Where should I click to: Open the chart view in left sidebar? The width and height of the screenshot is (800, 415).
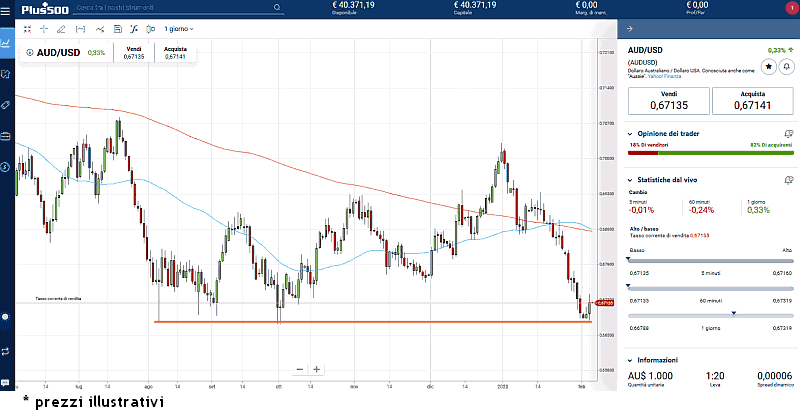(x=6, y=43)
